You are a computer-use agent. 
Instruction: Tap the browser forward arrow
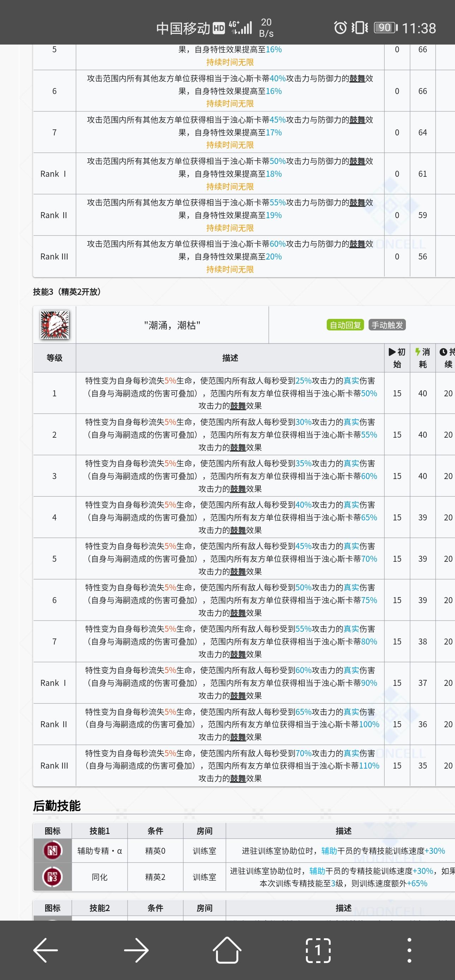click(136, 950)
